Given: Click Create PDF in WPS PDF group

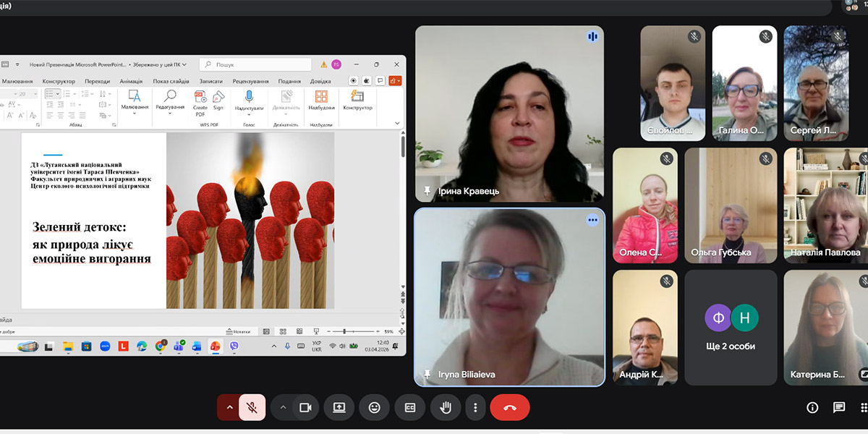Looking at the screenshot, I should click(x=200, y=104).
